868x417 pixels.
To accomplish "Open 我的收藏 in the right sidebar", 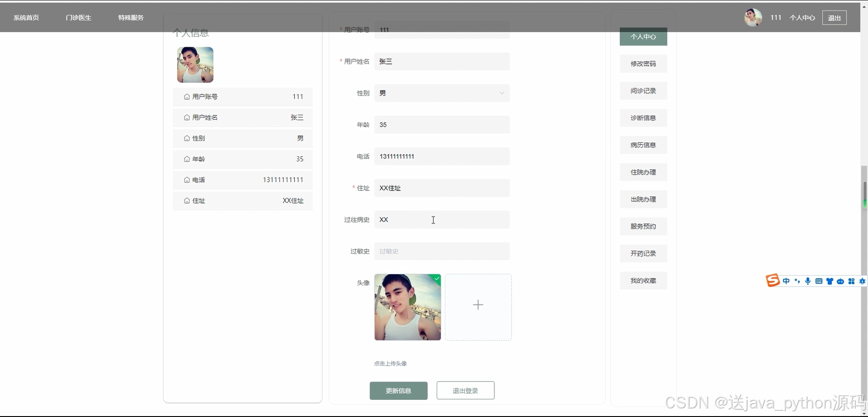I will [x=644, y=281].
